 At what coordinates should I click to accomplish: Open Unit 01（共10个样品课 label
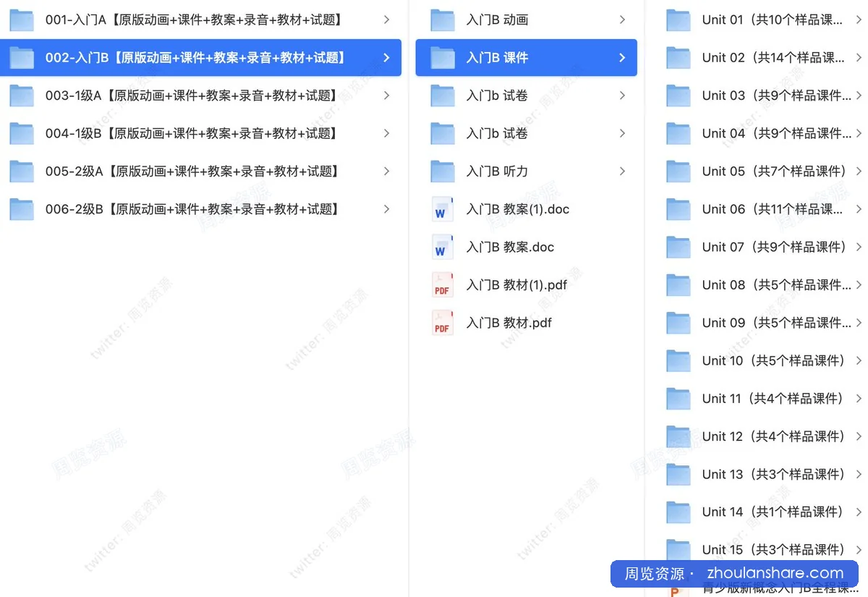point(773,20)
